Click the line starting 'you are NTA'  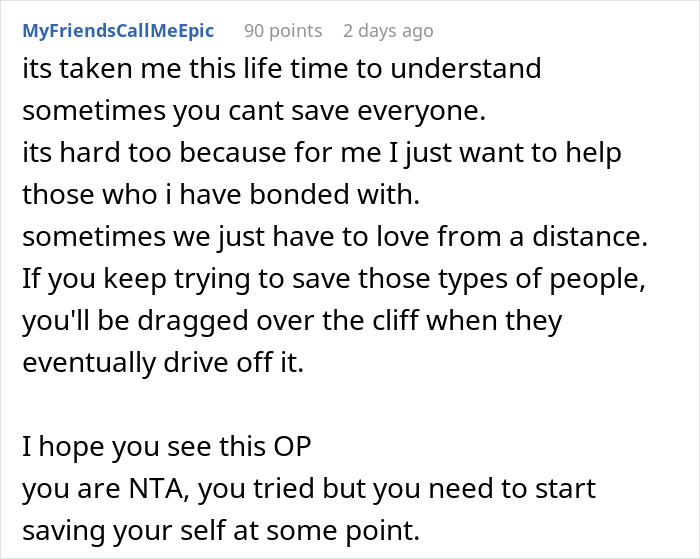pyautogui.click(x=310, y=490)
